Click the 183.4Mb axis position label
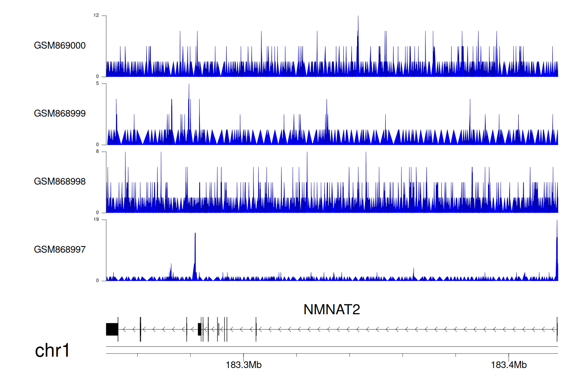The height and width of the screenshot is (384, 588). pos(508,365)
